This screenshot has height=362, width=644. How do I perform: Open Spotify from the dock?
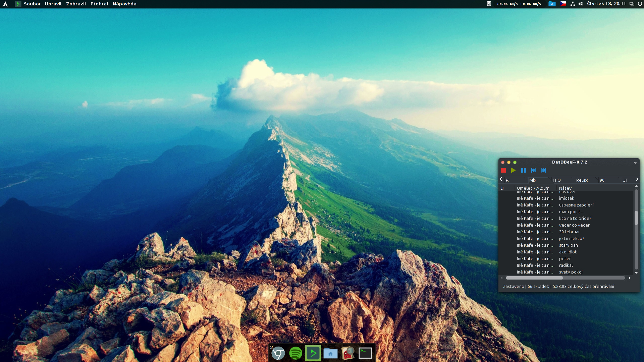tap(296, 353)
